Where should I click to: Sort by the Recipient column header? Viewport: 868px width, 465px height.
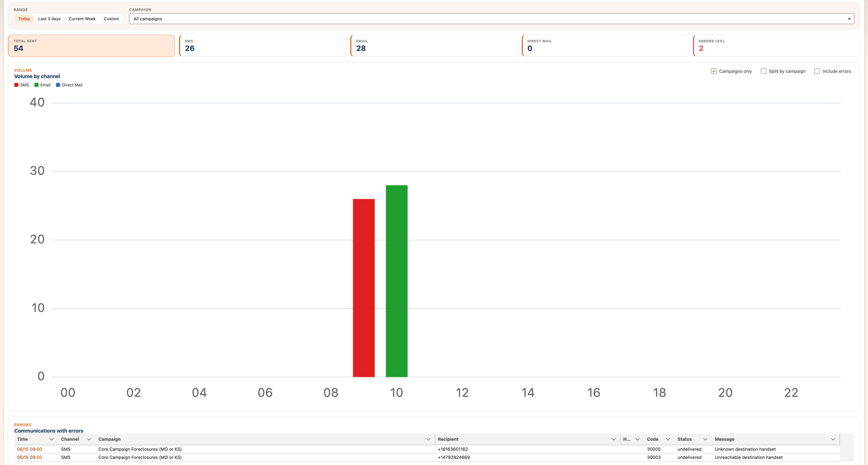pyautogui.click(x=448, y=439)
